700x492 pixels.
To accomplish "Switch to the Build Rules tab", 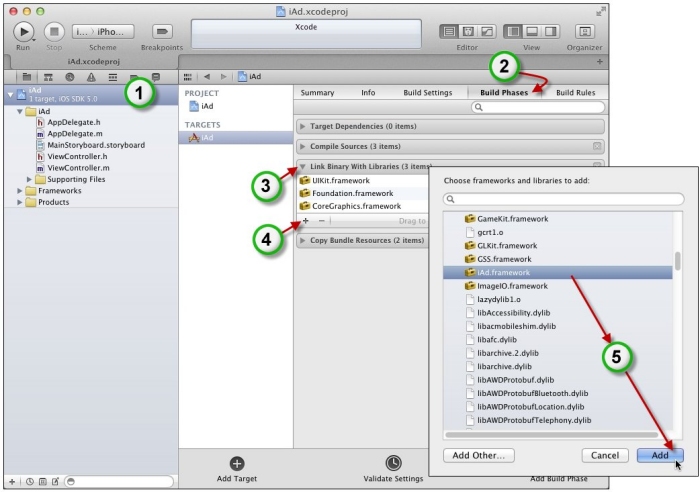I will click(575, 93).
